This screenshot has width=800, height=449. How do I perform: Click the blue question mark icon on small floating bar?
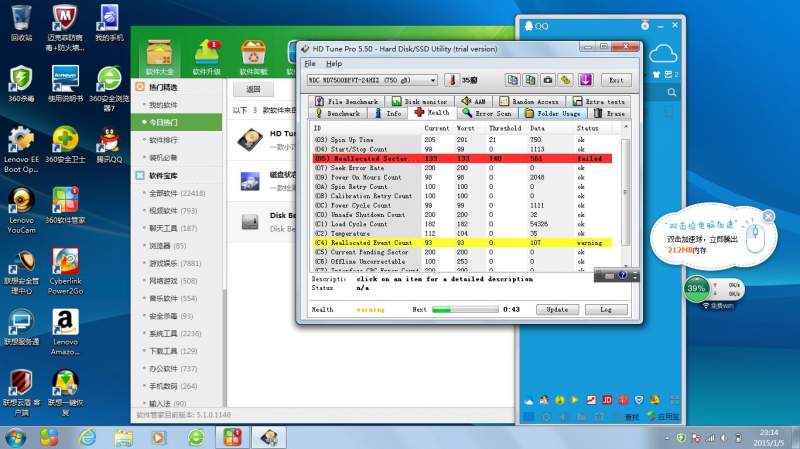pyautogui.click(x=622, y=276)
